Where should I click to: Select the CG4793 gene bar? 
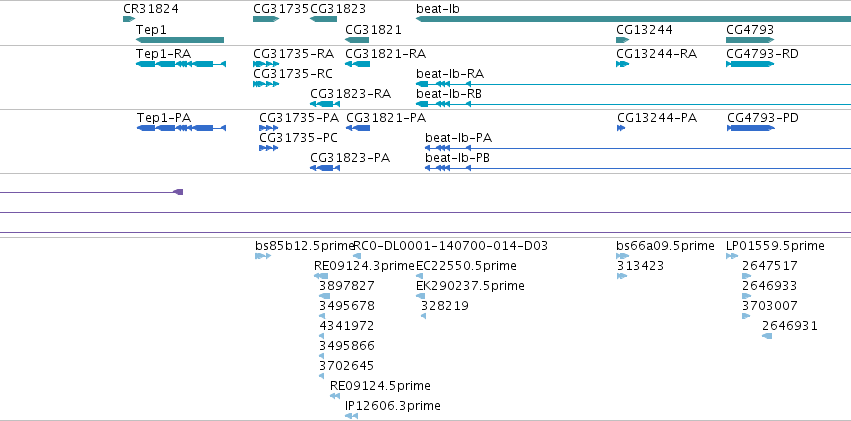[x=750, y=40]
